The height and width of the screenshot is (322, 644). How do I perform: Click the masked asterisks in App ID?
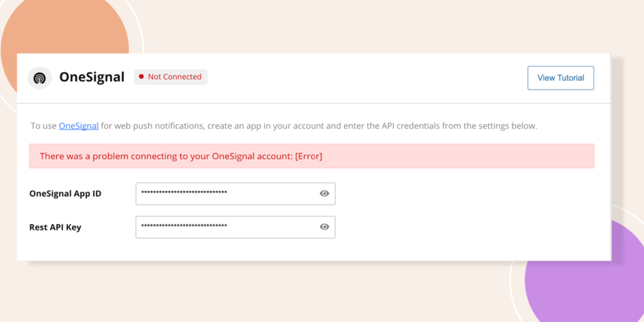point(184,194)
